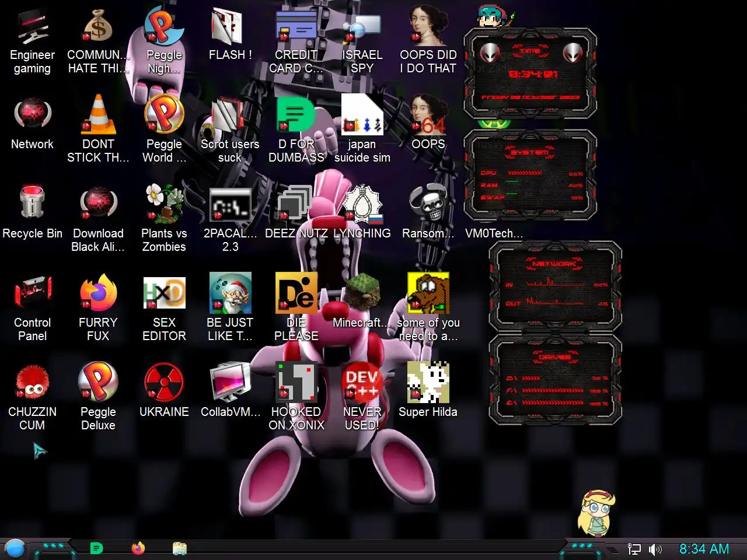The height and width of the screenshot is (560, 747).
Task: Click the Start orb on the taskbar
Action: click(x=15, y=548)
